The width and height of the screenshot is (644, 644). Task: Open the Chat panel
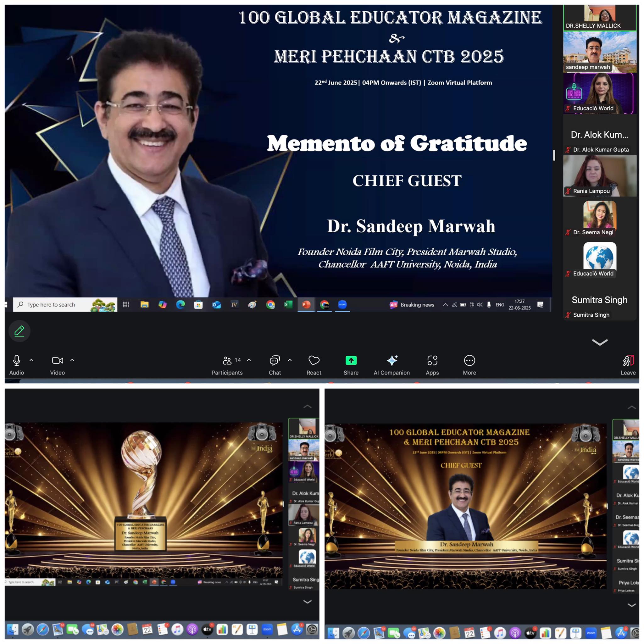[x=275, y=361]
